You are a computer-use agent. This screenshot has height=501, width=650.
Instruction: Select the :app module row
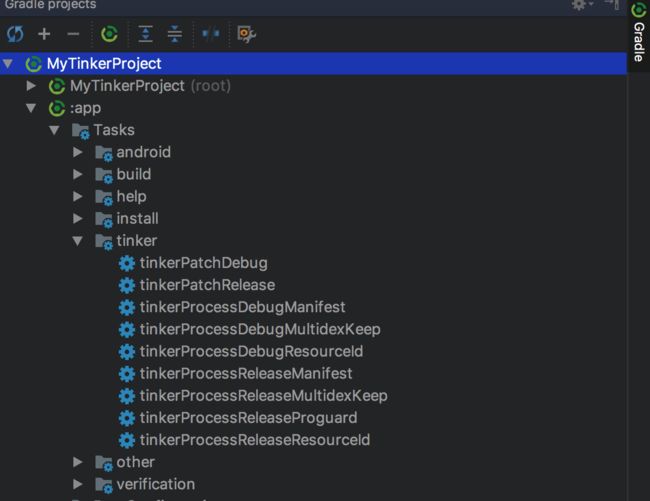coord(313,108)
